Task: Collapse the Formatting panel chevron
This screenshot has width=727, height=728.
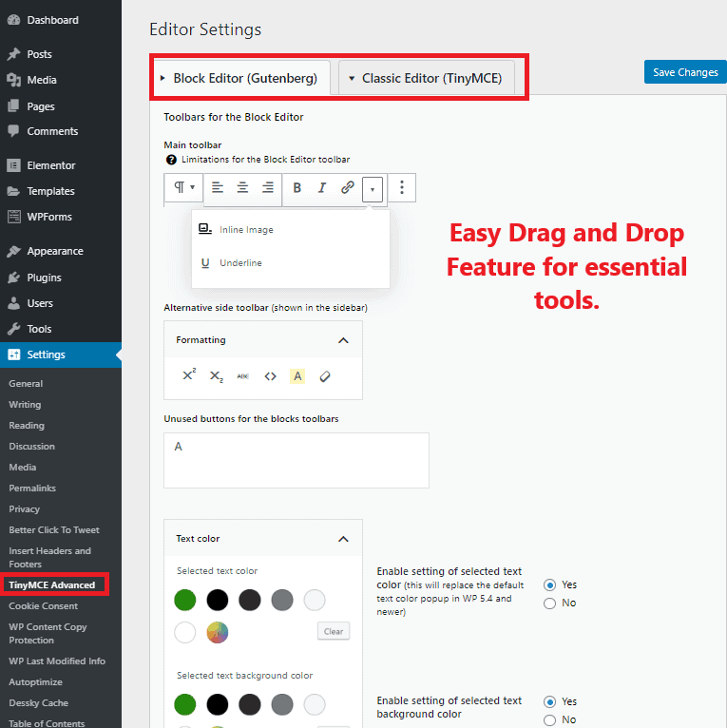Action: (343, 340)
